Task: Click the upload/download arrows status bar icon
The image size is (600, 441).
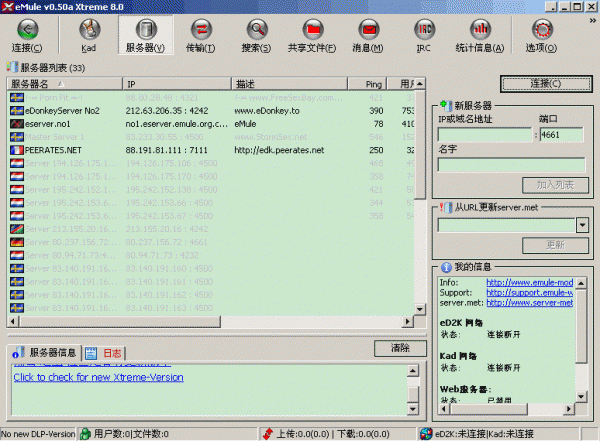Action: (268, 434)
